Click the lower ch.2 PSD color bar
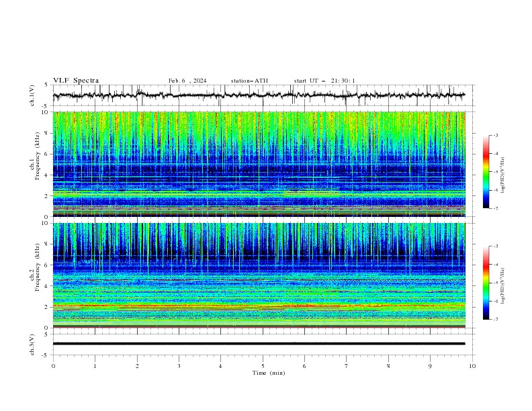The image size is (532, 411). coord(486,283)
